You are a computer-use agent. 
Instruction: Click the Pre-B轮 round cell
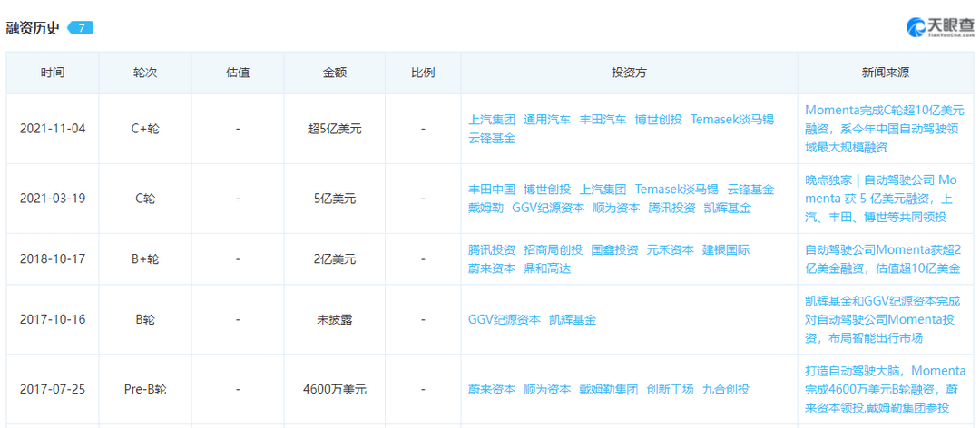tap(145, 389)
